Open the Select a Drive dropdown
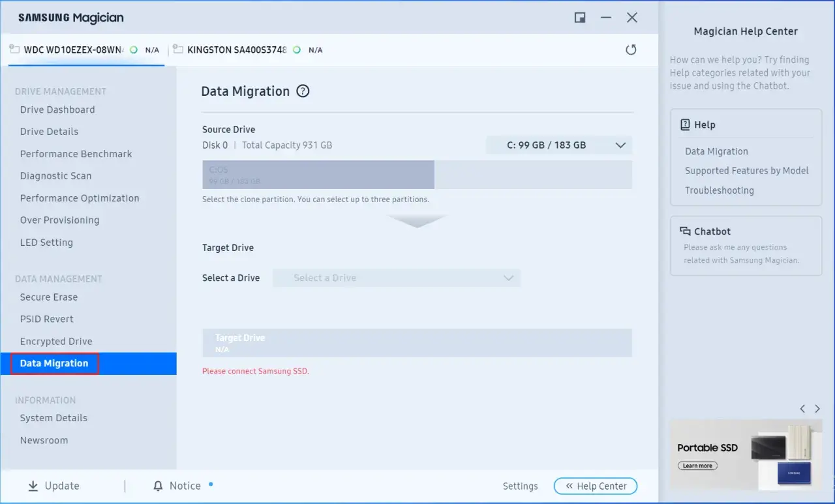 click(x=397, y=278)
